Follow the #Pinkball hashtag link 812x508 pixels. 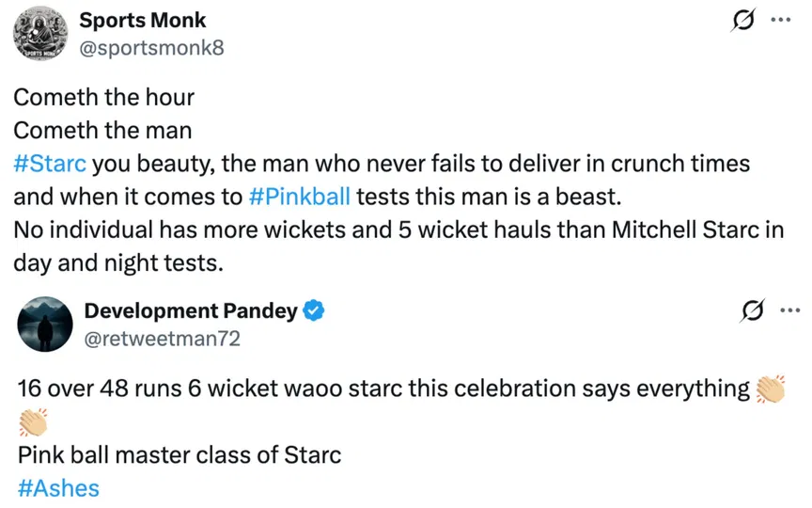click(x=301, y=197)
